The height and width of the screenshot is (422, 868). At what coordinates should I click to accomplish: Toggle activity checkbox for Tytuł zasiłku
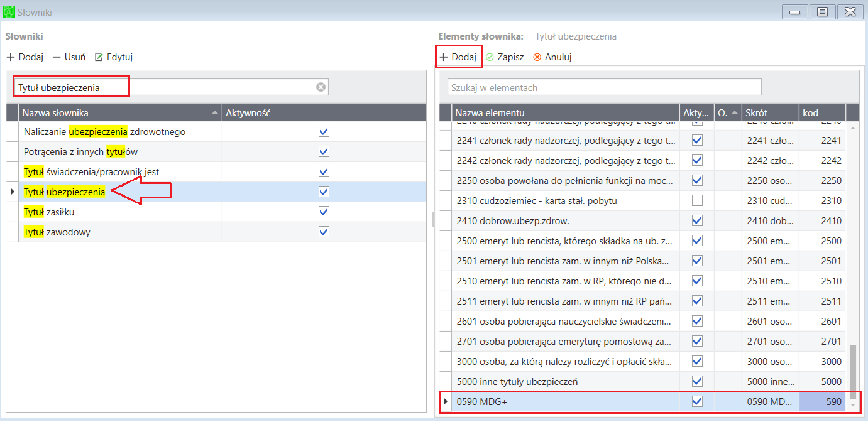324,212
